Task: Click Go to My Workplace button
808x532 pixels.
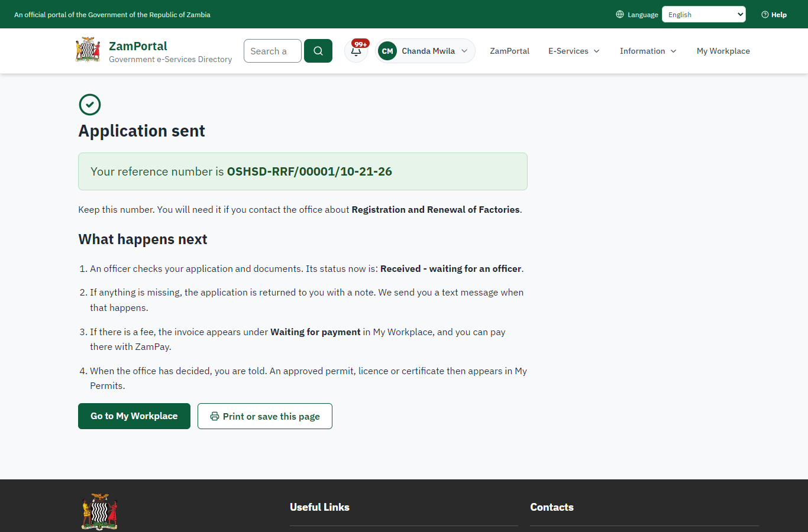Action: click(134, 416)
